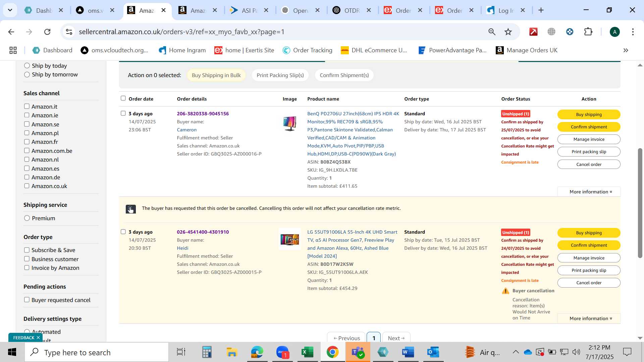Viewport: 644px width, 362px height.
Task: Bookmark this page with the star icon
Action: (x=508, y=32)
